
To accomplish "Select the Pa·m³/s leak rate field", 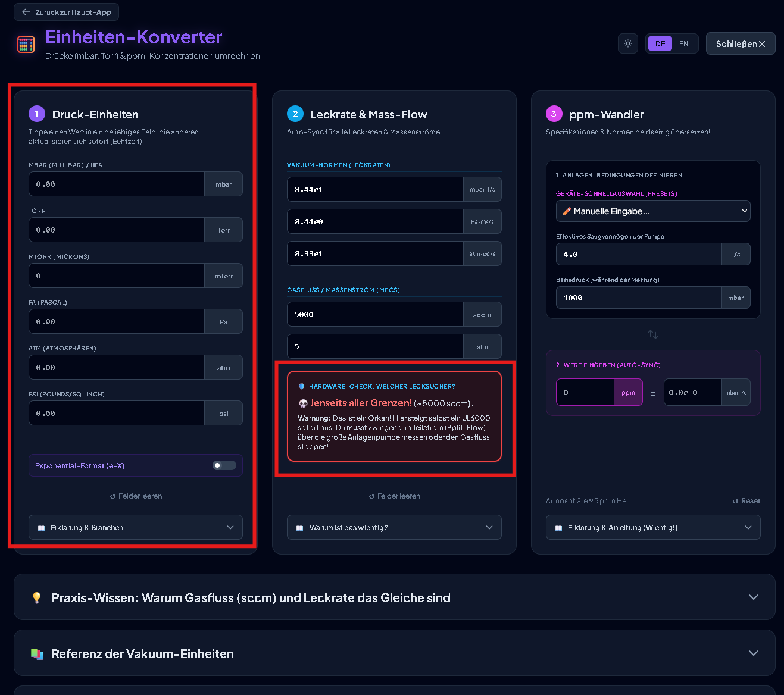I will click(x=375, y=221).
